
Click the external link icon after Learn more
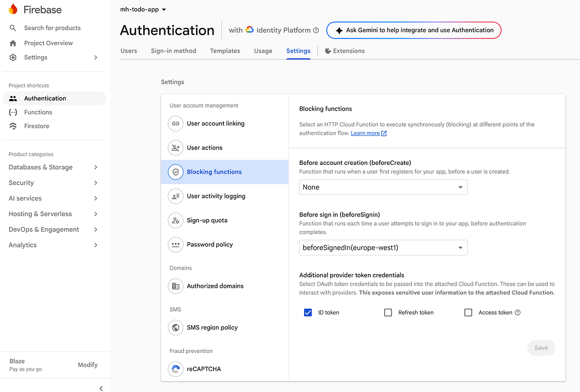click(x=384, y=134)
